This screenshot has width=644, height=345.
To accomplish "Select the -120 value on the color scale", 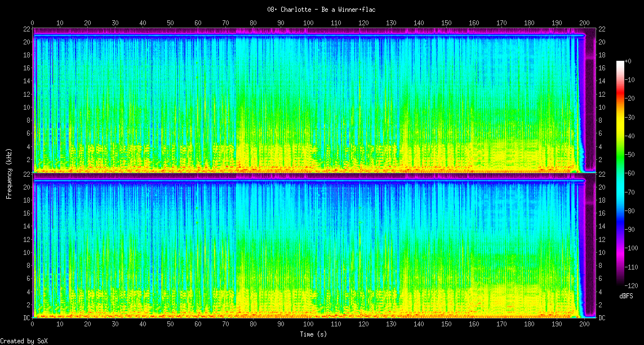I will [633, 286].
